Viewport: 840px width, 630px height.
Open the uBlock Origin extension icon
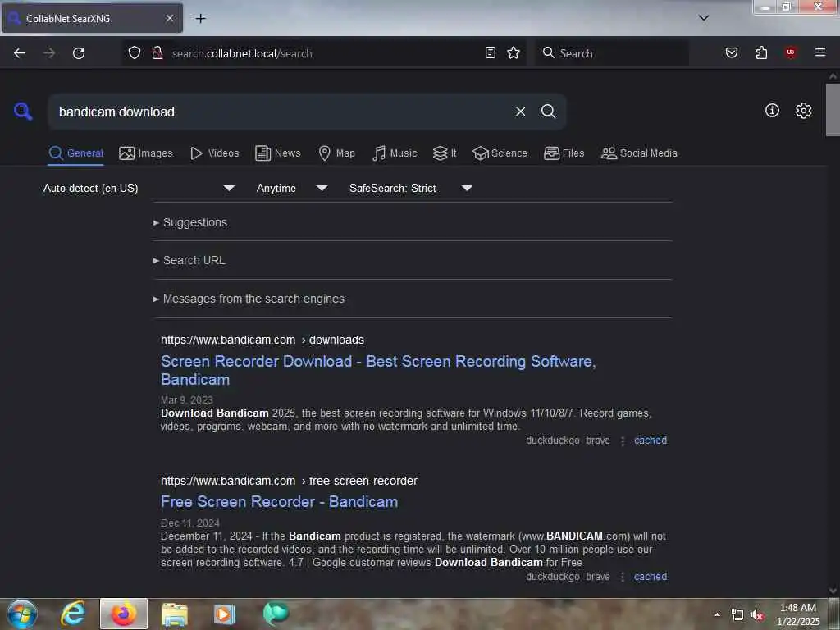tap(791, 52)
